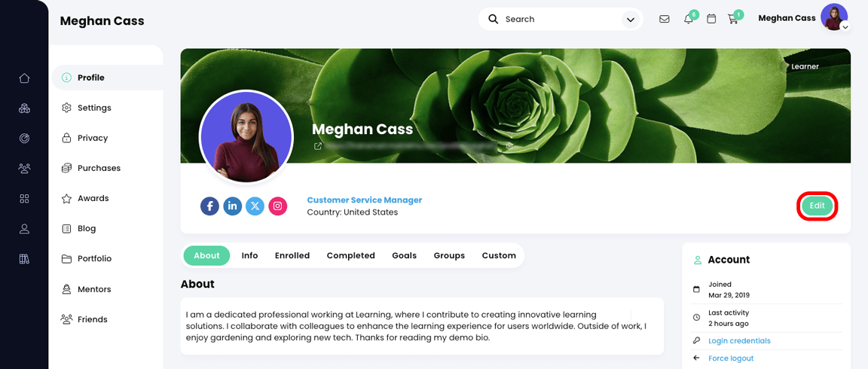Click the small gear icon beside profile URL

point(509,147)
